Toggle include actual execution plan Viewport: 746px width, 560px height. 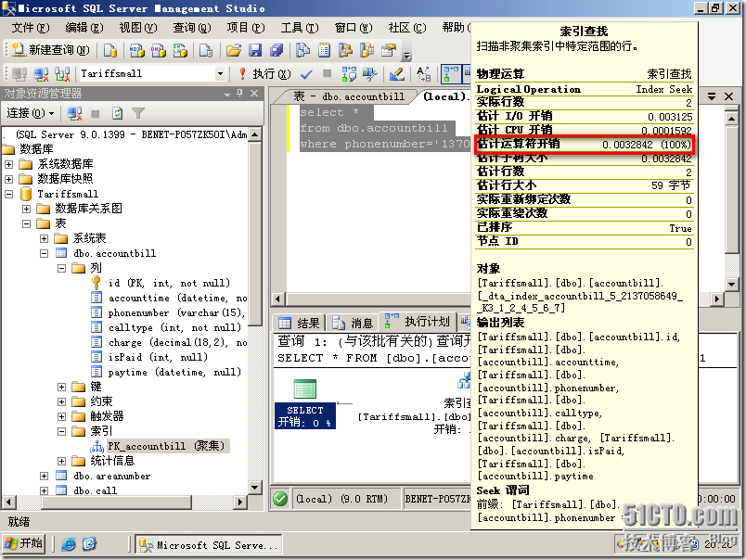[450, 74]
